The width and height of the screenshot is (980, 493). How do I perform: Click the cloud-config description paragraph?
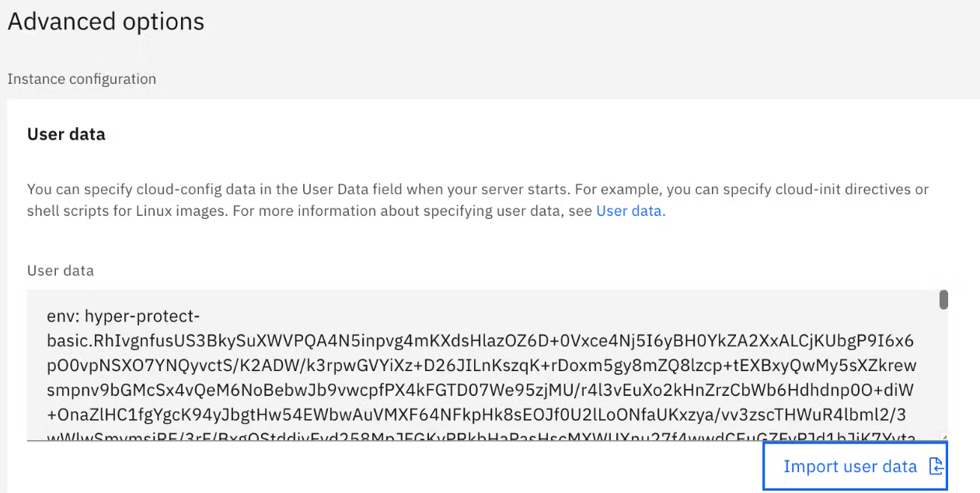(x=478, y=200)
